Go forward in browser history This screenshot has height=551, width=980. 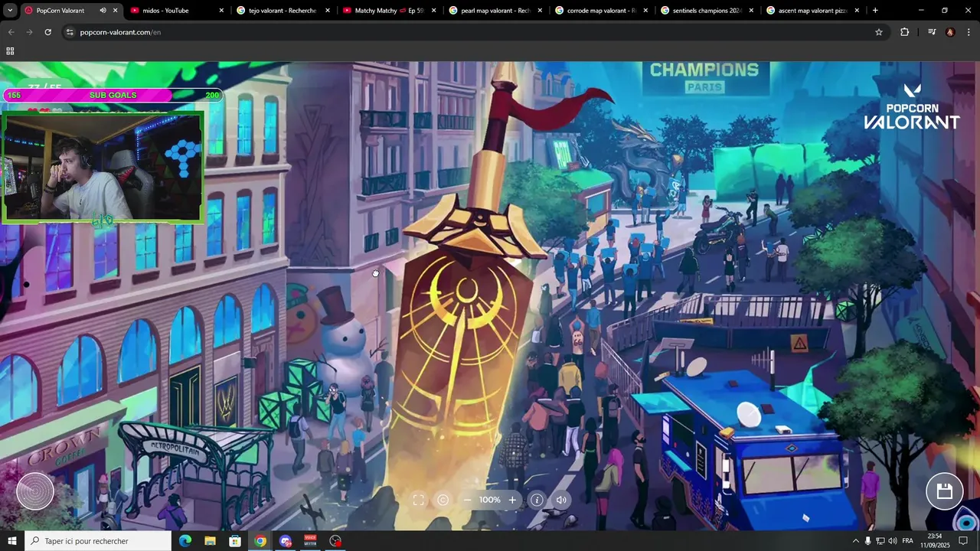point(29,32)
